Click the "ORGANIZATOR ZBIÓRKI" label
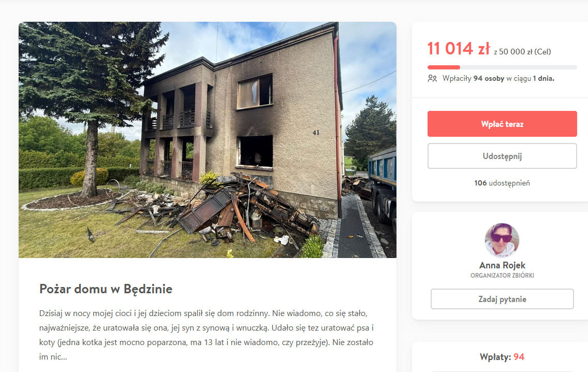 [x=502, y=276]
